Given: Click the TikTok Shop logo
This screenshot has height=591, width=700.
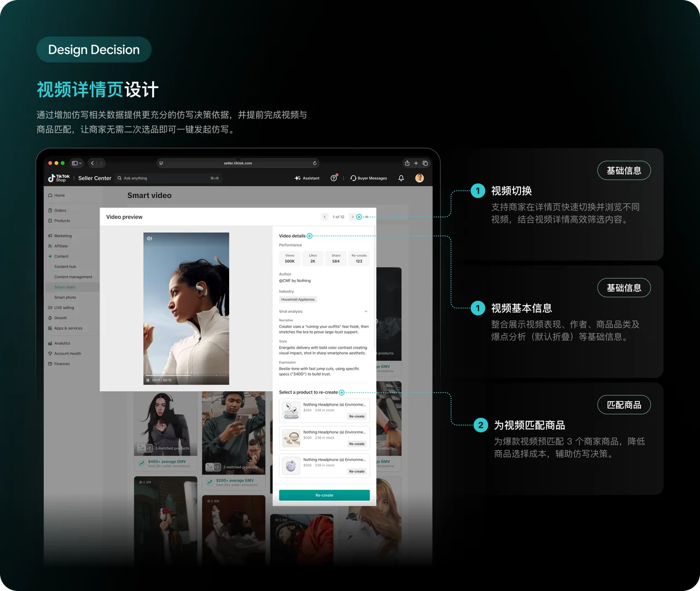Looking at the screenshot, I should pos(59,178).
